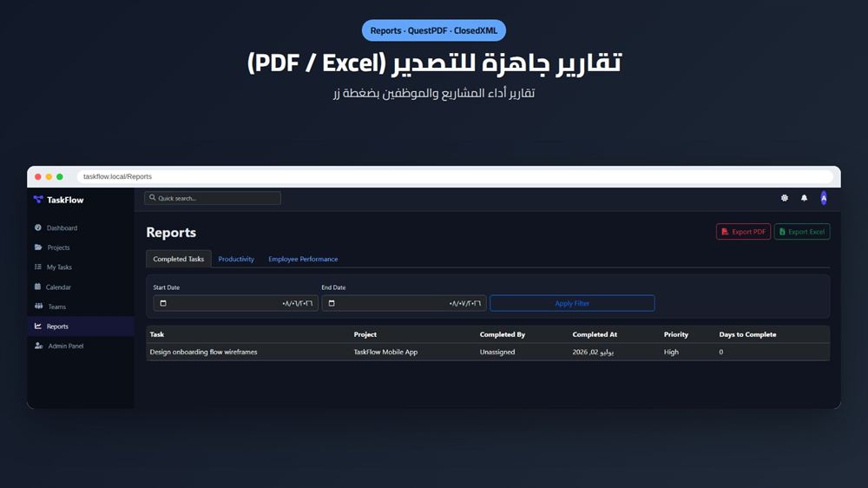
Task: Click the 'TaskFlow Mobile App' project cell
Action: (x=385, y=352)
